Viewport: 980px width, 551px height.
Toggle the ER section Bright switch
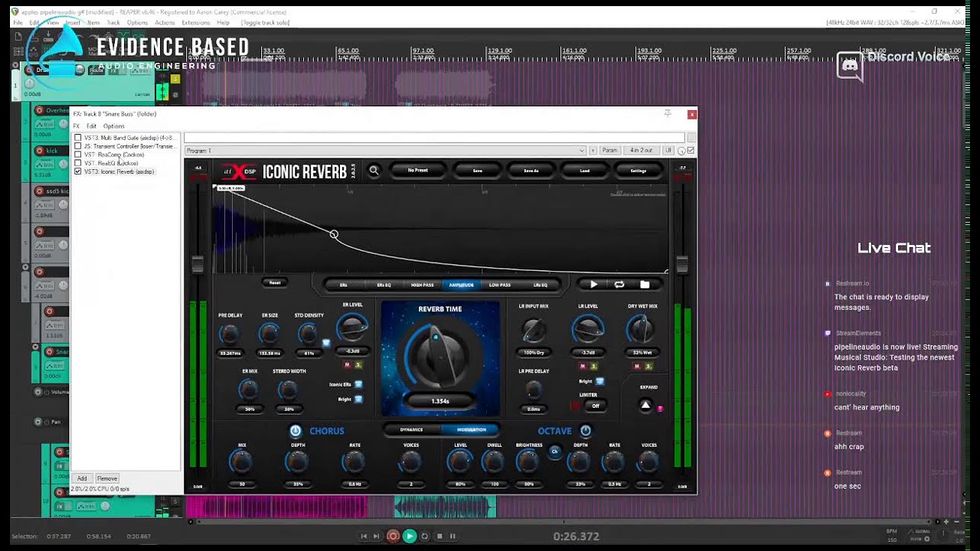pos(358,399)
